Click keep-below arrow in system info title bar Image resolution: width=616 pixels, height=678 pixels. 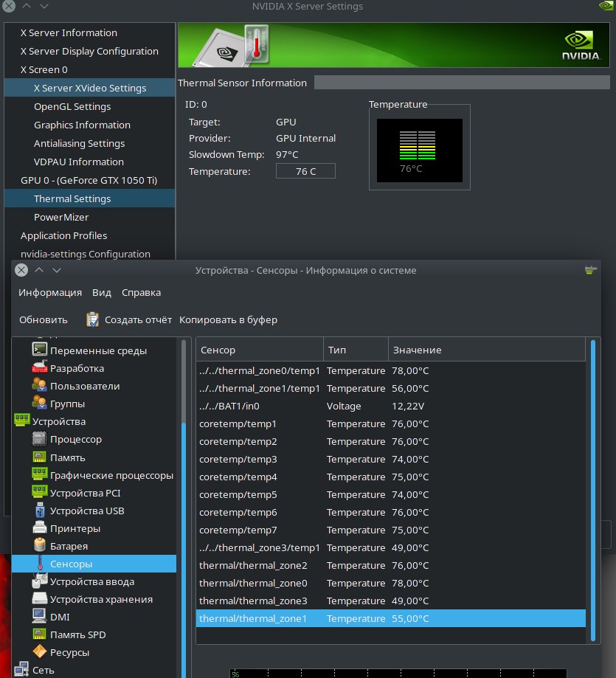pyautogui.click(x=57, y=270)
